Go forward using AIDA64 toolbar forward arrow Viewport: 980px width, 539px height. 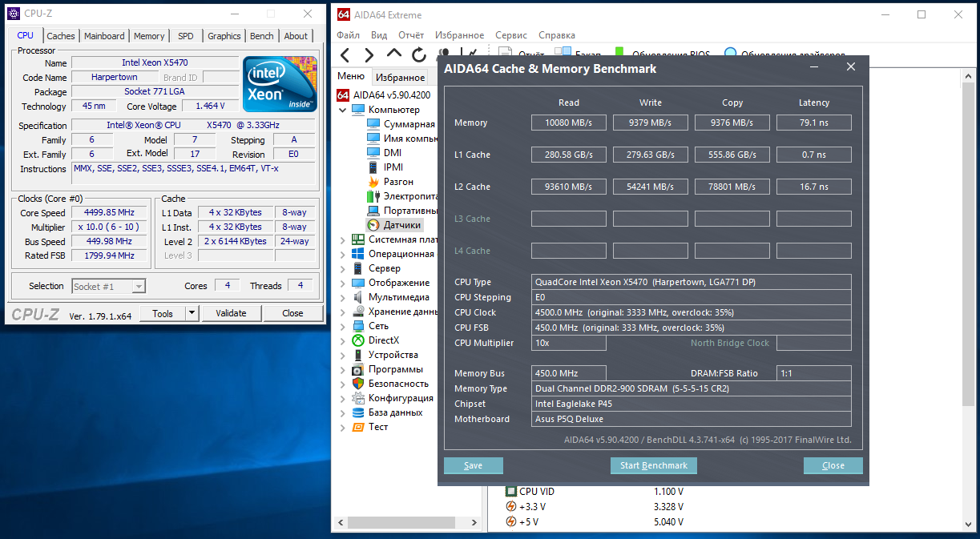(x=369, y=55)
